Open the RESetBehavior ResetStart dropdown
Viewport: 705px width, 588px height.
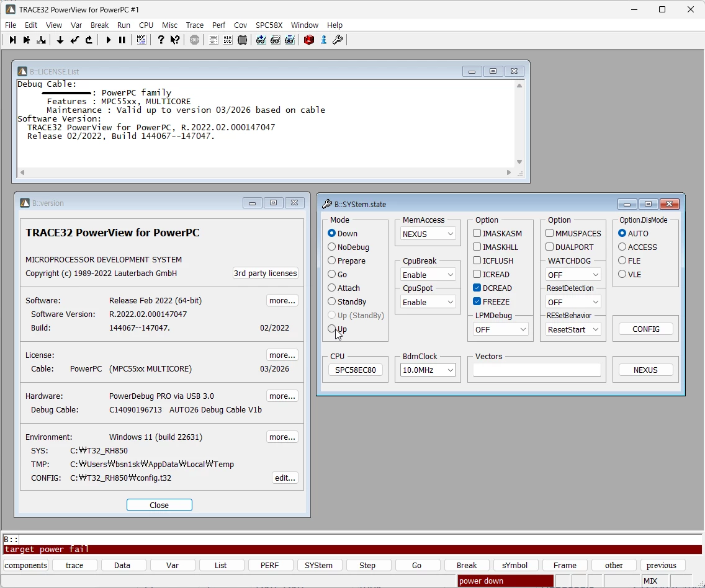click(x=573, y=329)
